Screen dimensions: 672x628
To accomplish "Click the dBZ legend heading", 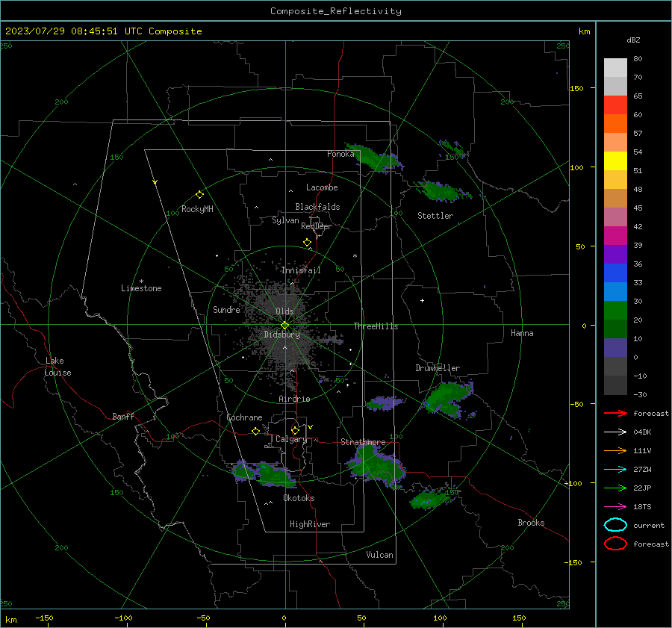I will [633, 40].
